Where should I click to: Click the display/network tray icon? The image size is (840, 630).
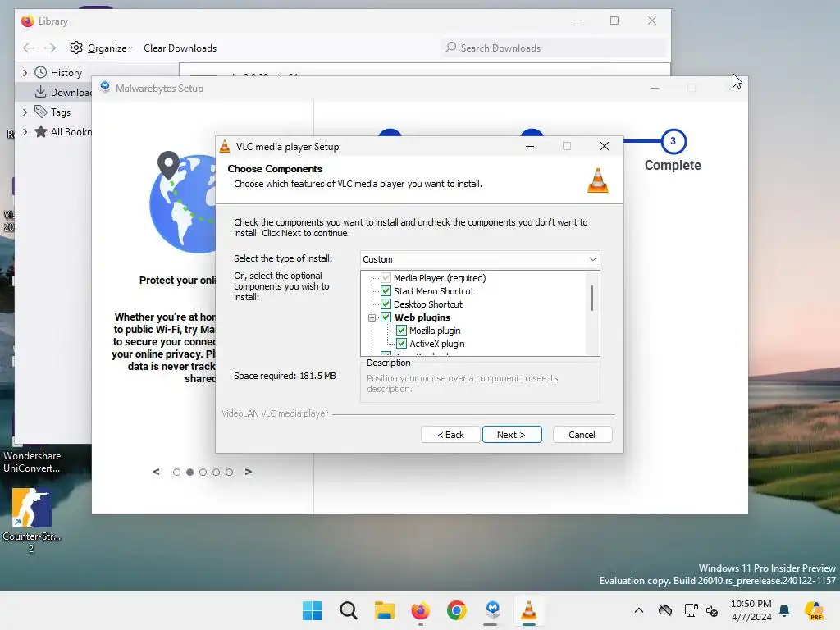pos(691,610)
